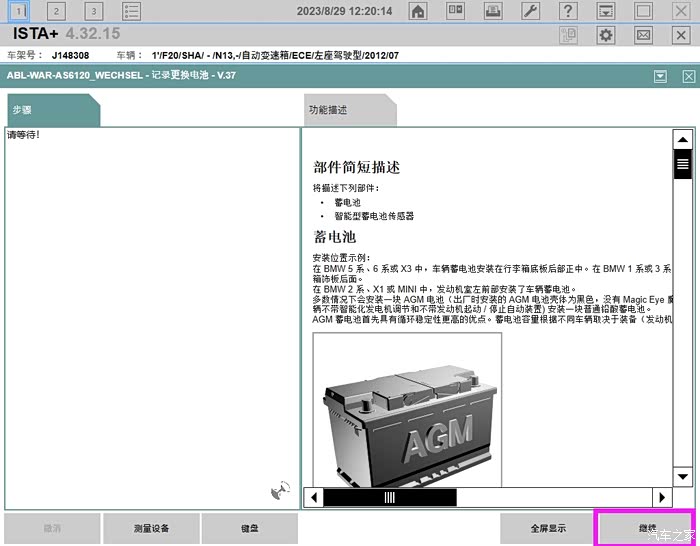Select the 步骤 tab
The height and width of the screenshot is (546, 700).
click(50, 110)
